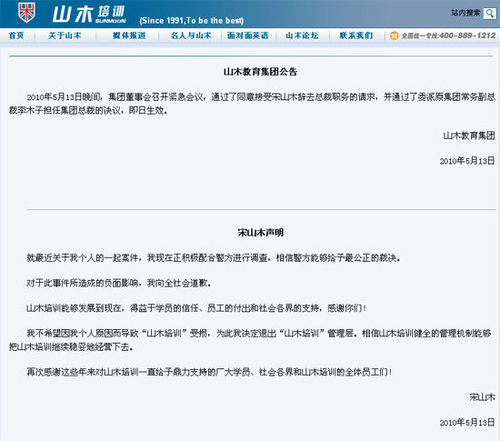Click the paragraph beginning 山木培训能够发展到现在
The image size is (500, 441).
pos(196,308)
